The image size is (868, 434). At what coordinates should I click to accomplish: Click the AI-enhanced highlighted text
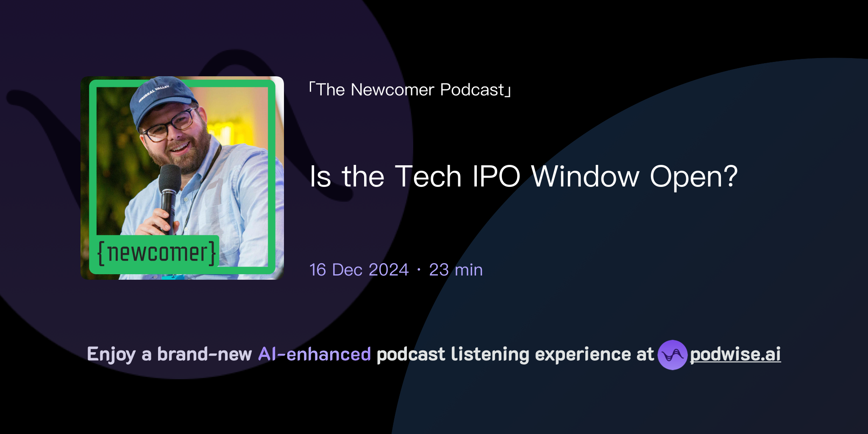[313, 354]
